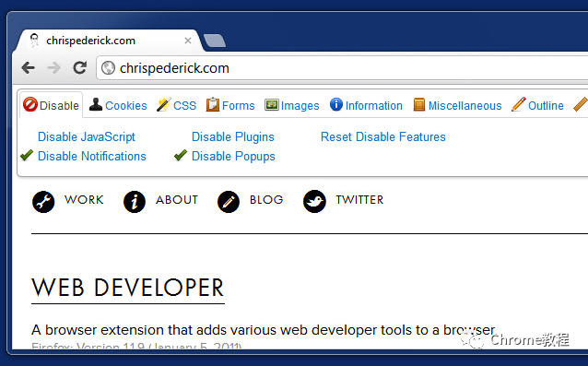588x366 pixels.
Task: Open the ruler icon at toolbar edge
Action: 581,104
